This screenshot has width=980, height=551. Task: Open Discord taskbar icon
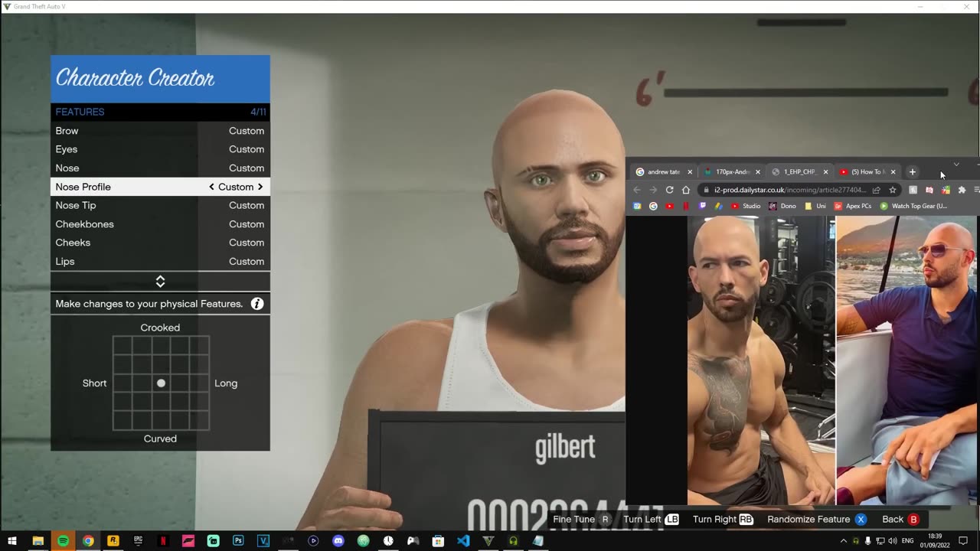point(338,541)
